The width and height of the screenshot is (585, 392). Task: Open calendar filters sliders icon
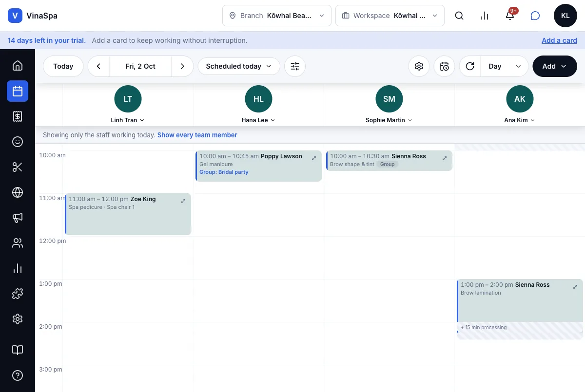tap(295, 66)
